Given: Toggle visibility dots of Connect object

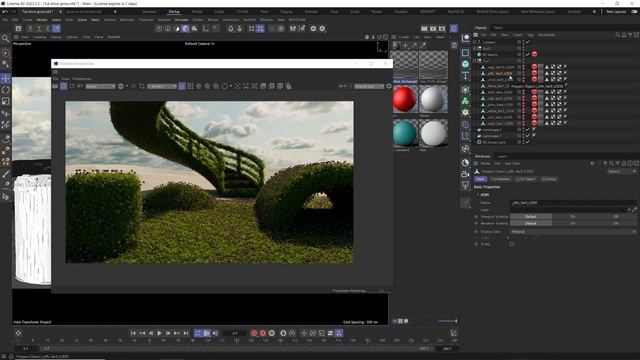Looking at the screenshot, I should point(523,42).
